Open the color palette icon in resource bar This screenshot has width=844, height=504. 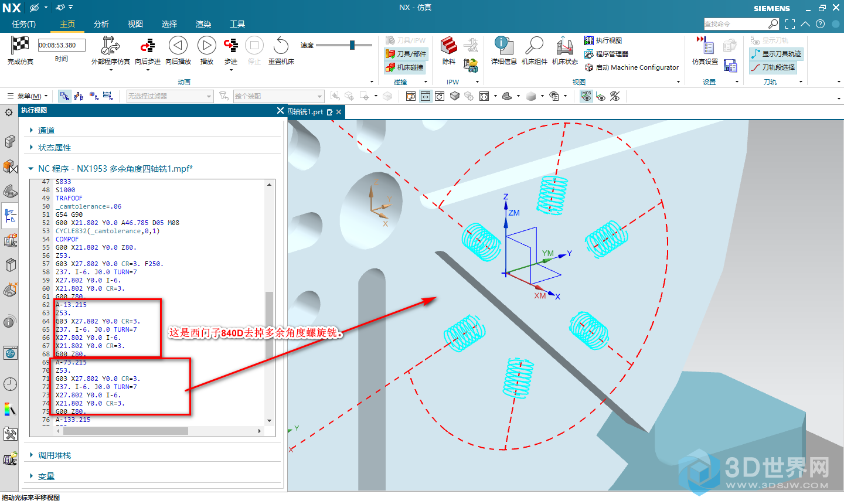click(x=10, y=409)
